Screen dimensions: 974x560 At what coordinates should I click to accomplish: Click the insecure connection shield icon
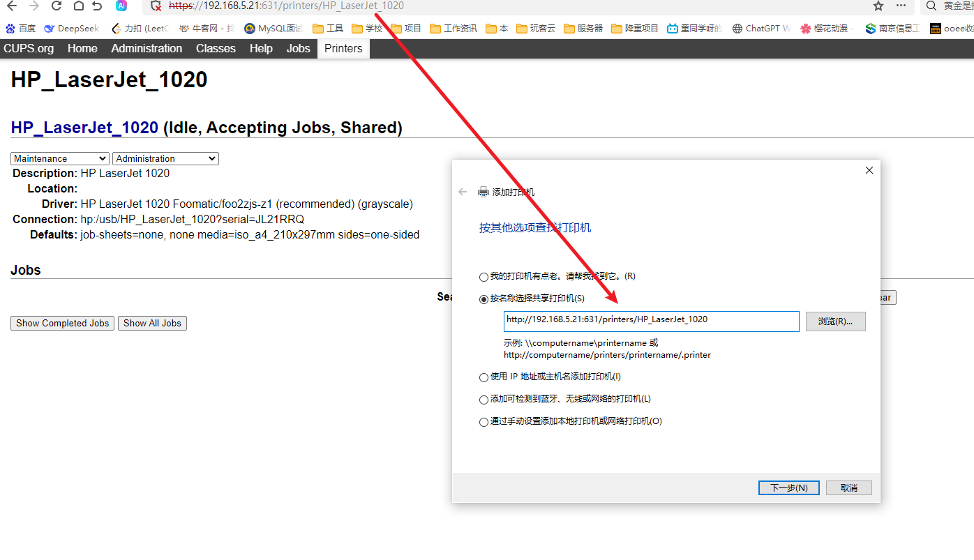157,6
